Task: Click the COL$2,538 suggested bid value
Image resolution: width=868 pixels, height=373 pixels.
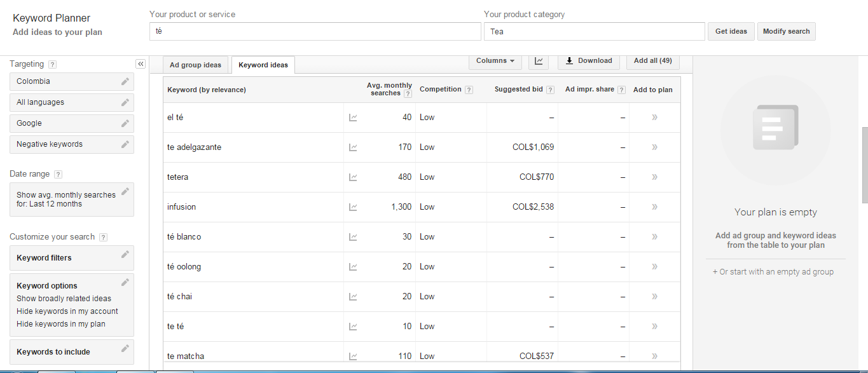Action: click(533, 207)
